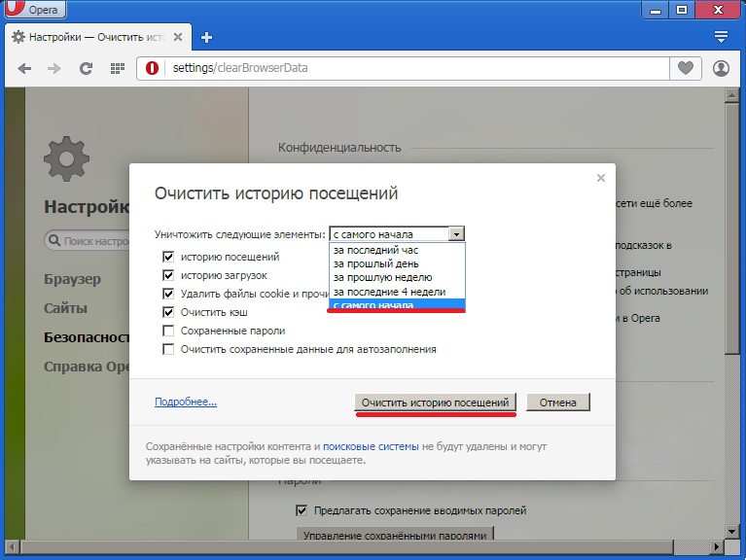Open a new tab with the plus button
746x560 pixels.
(206, 38)
